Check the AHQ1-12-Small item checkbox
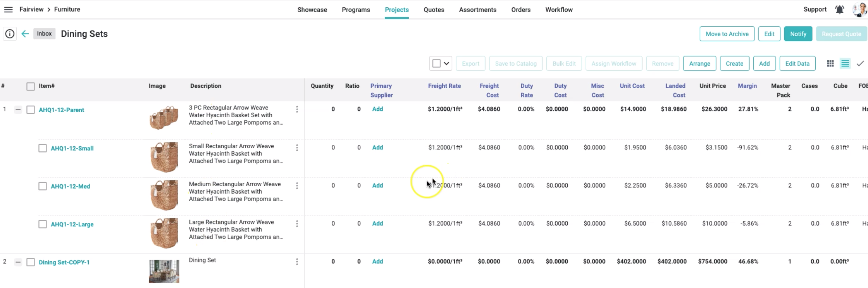The width and height of the screenshot is (868, 288). [x=43, y=148]
